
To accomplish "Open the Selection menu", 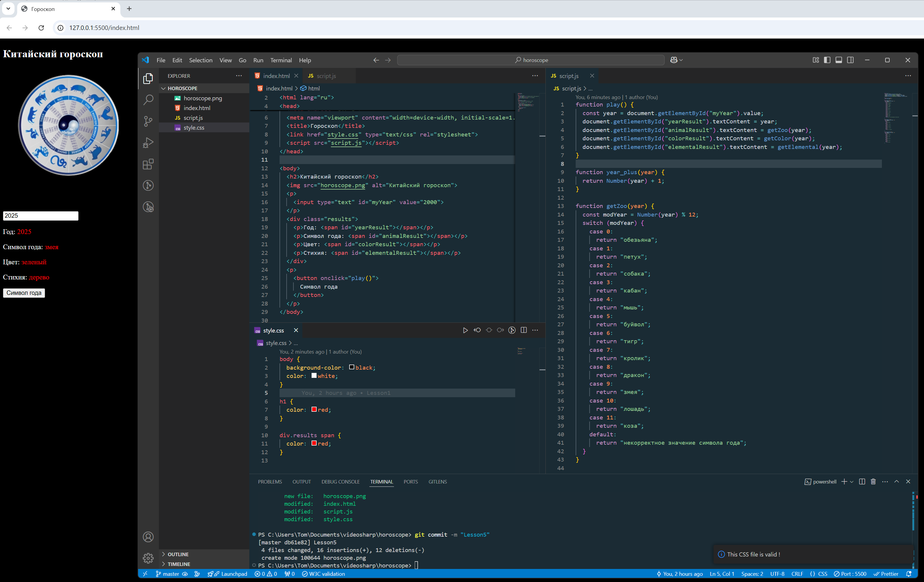I will point(201,60).
